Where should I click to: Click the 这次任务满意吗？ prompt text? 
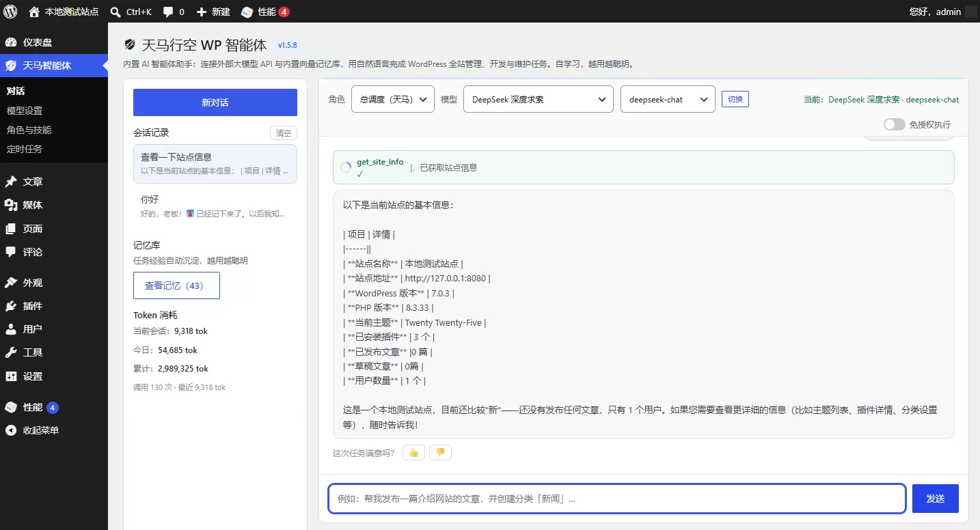(x=364, y=453)
